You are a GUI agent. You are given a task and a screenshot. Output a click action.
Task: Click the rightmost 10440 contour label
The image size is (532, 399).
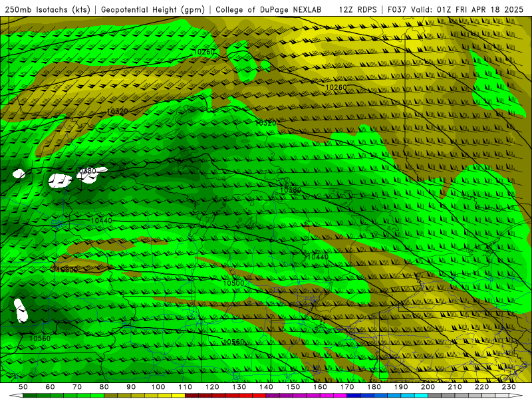[318, 257]
